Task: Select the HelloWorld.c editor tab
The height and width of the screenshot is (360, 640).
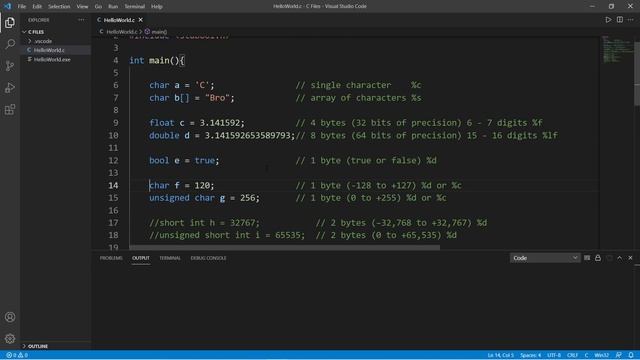Action: 119,20
